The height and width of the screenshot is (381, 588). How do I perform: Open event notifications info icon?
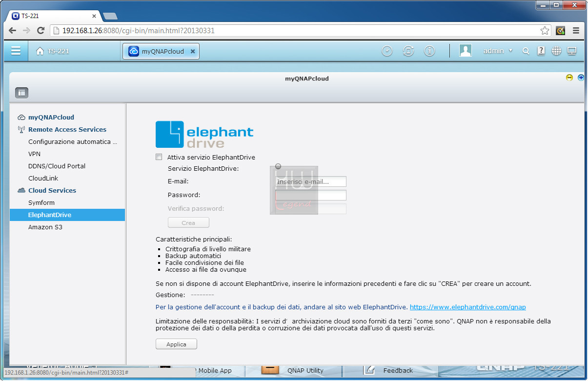pyautogui.click(x=429, y=51)
